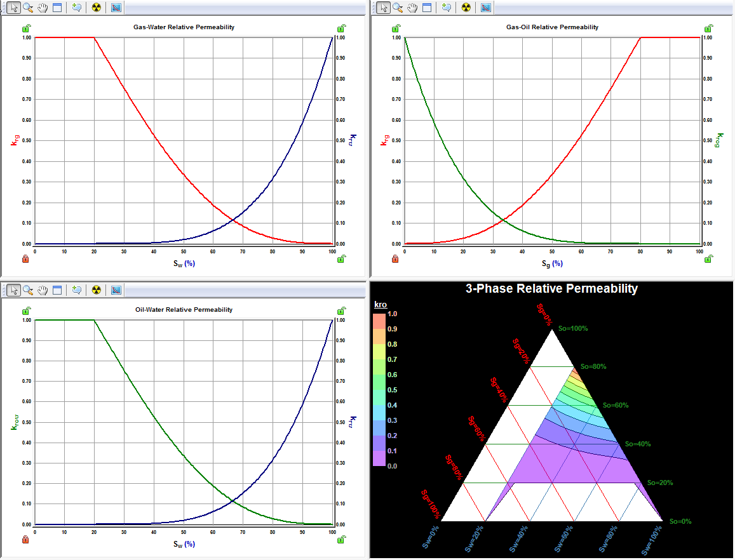Toggle the top-left green lock on Gas-Water plot
Viewport: 735px width, 560px height.
point(25,29)
